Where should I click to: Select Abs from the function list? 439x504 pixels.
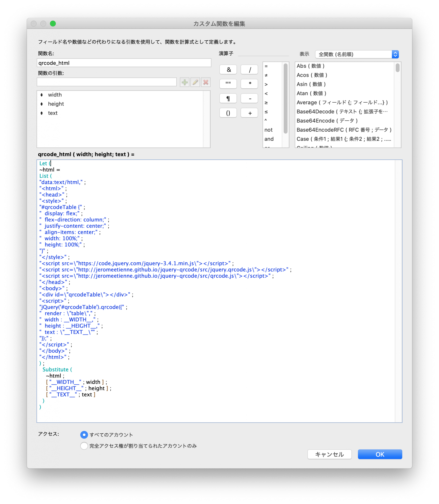(x=311, y=66)
